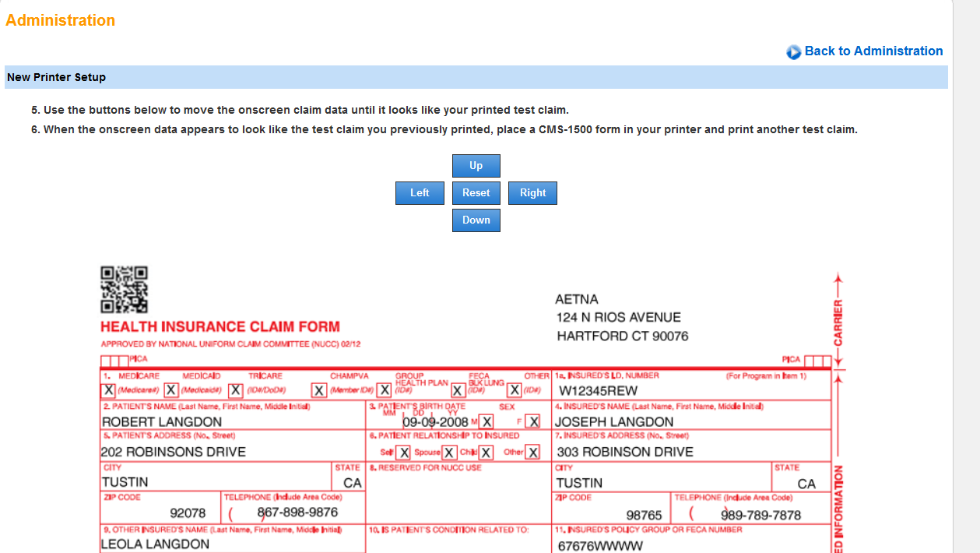Check the FECA Blk Lung box

pyautogui.click(x=458, y=390)
